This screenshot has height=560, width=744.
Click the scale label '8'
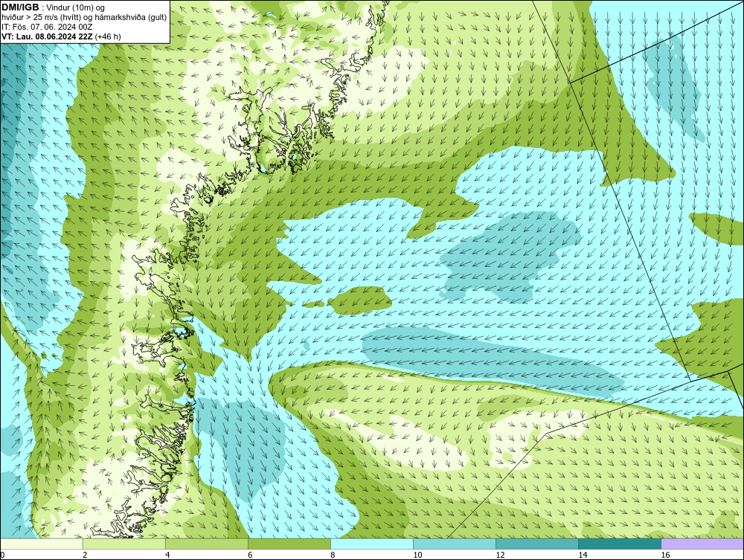pyautogui.click(x=333, y=555)
